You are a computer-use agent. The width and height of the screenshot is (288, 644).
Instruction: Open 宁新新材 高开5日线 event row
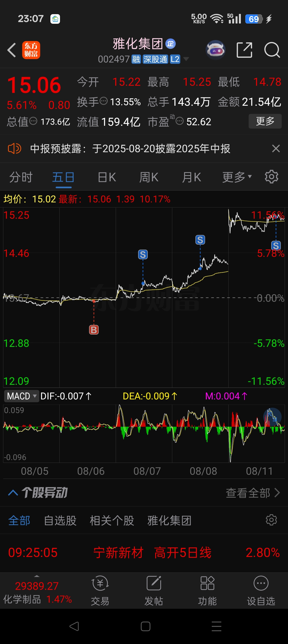(x=144, y=552)
